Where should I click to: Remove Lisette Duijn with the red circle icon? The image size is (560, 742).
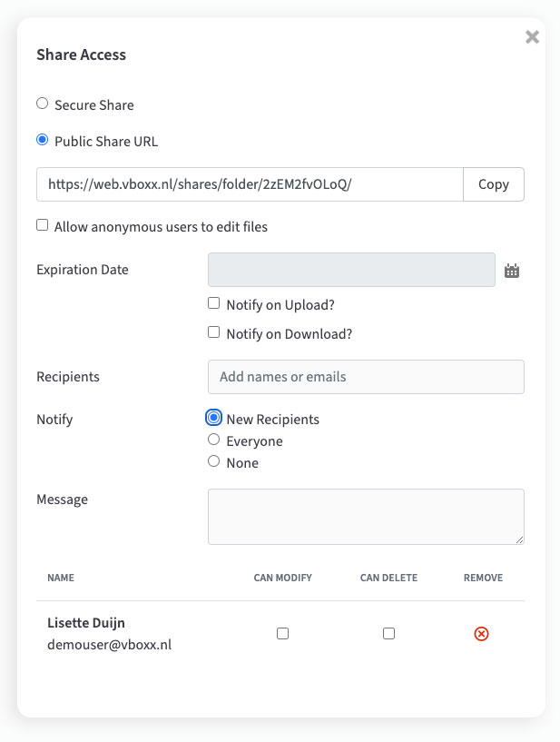click(x=481, y=633)
